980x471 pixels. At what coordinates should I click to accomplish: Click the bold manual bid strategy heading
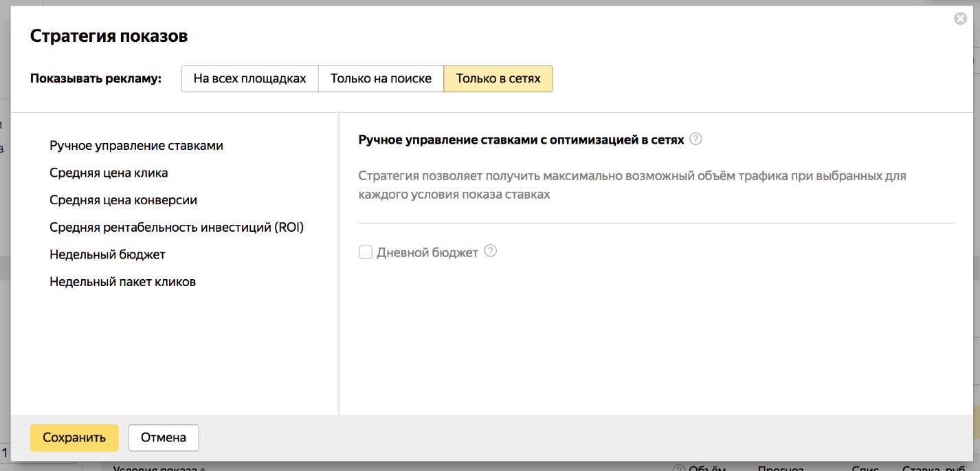click(x=521, y=140)
